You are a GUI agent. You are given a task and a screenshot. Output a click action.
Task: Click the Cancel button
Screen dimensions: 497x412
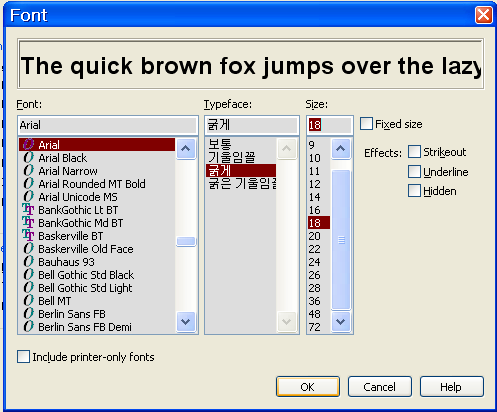tap(380, 387)
